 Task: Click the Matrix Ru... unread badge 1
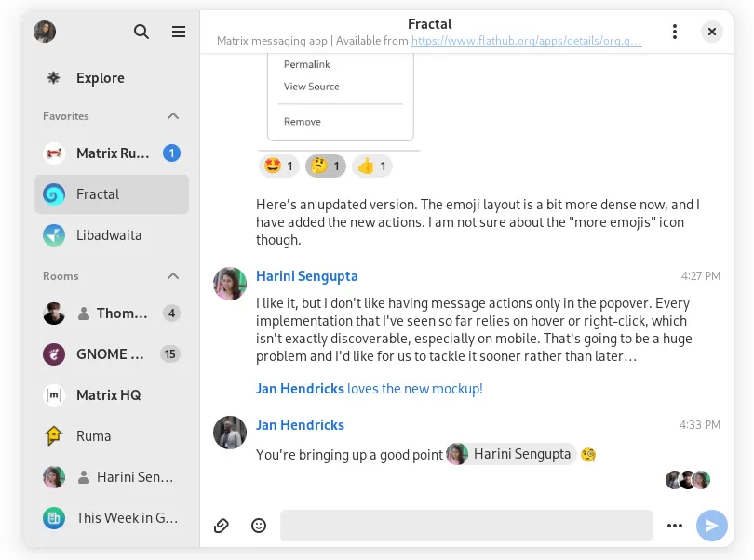pos(171,153)
